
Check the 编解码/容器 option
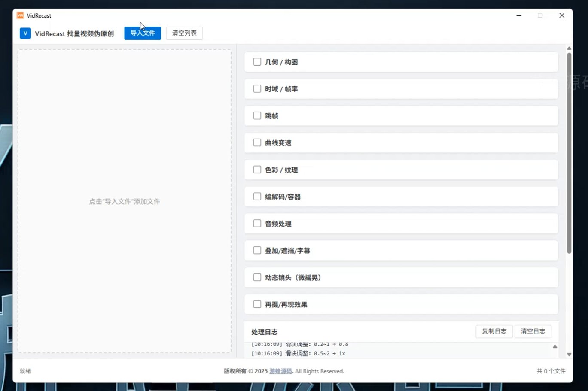257,197
